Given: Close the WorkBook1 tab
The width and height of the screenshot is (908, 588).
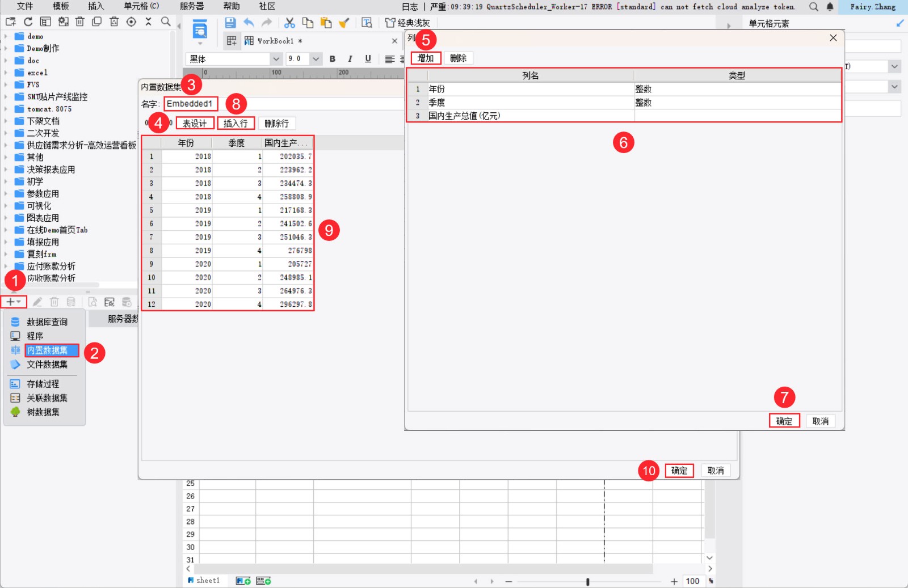Looking at the screenshot, I should coord(394,41).
